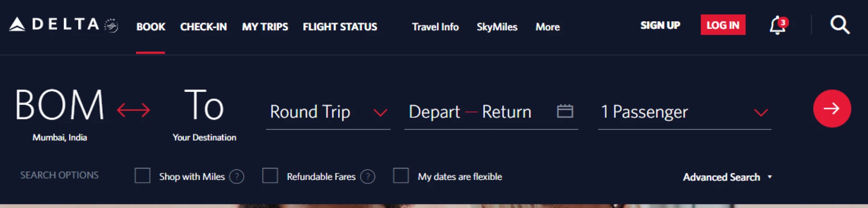Open the SkyMiles menu
868x208 pixels.
(497, 27)
